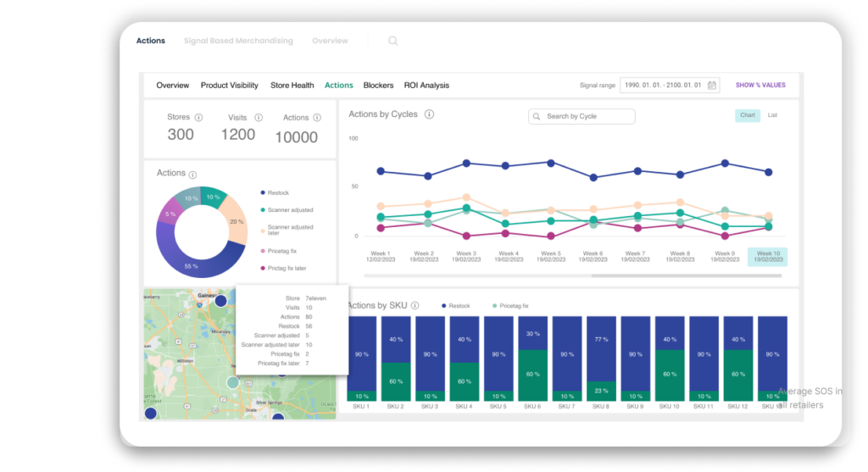Open the ROI Analysis tab
Screen dimensions: 868x472
coord(426,86)
